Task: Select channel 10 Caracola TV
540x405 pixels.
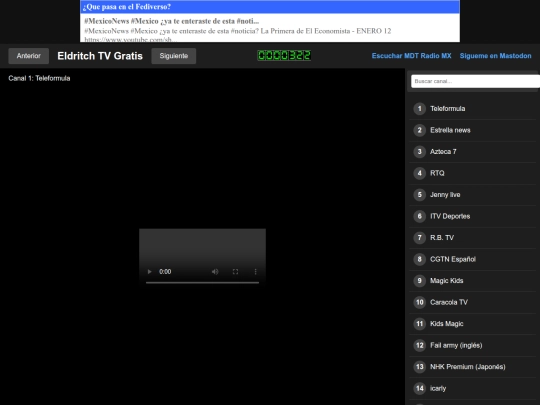Action: click(x=472, y=302)
